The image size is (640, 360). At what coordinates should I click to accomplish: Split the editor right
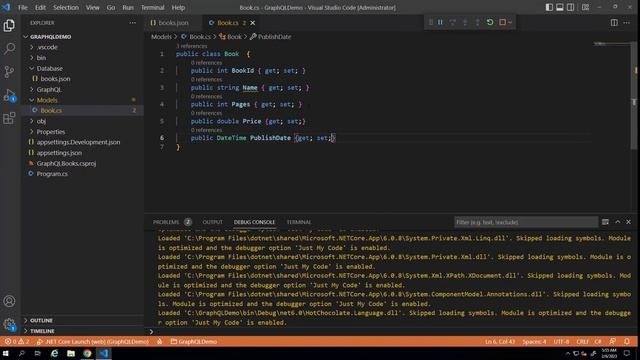click(614, 23)
